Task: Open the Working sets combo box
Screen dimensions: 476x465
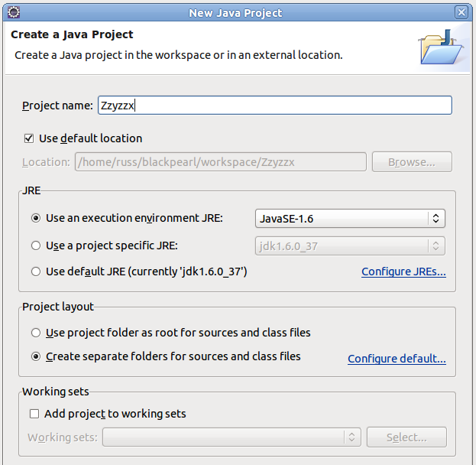Action: [232, 437]
